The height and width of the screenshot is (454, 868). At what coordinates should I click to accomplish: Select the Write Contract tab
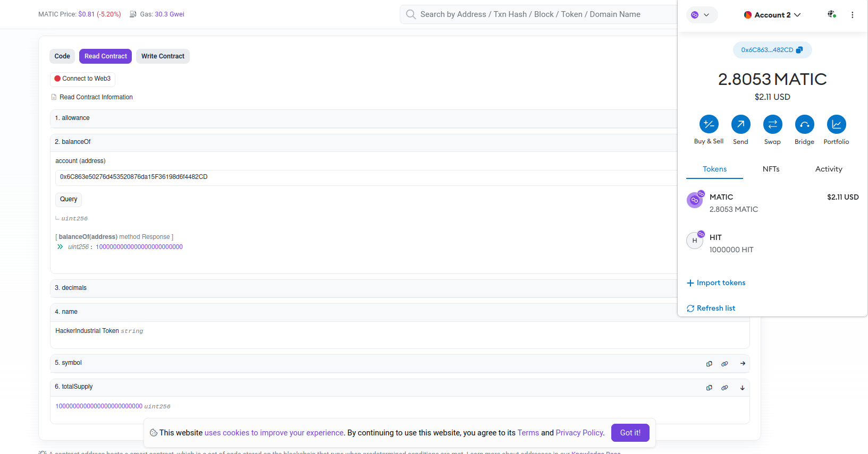point(163,56)
